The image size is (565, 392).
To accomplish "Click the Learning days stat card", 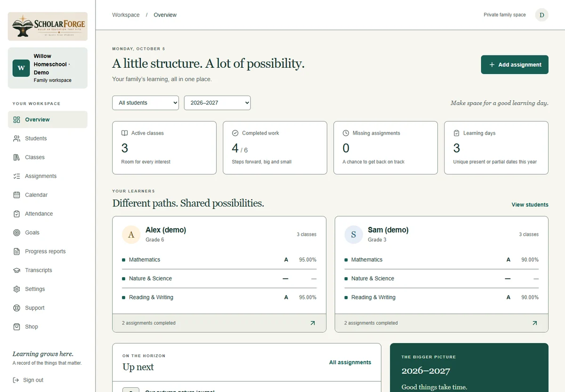I will (496, 148).
